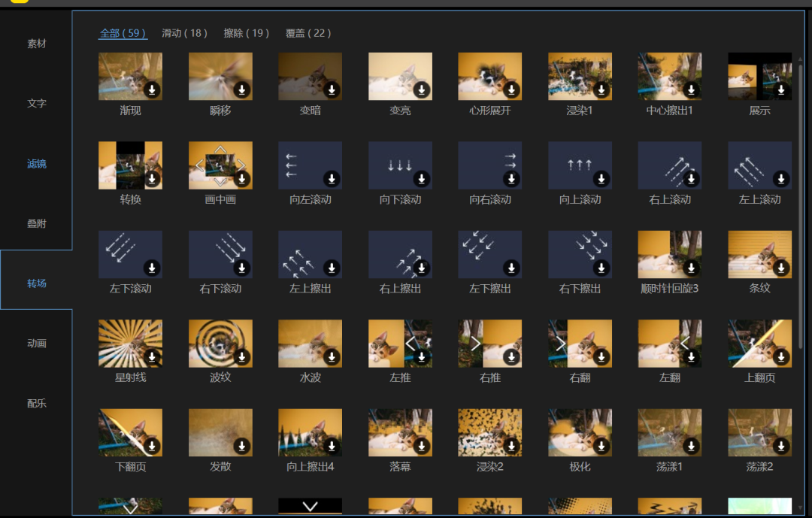Download the 左下滚动 transition
The width and height of the screenshot is (812, 518).
coord(152,268)
